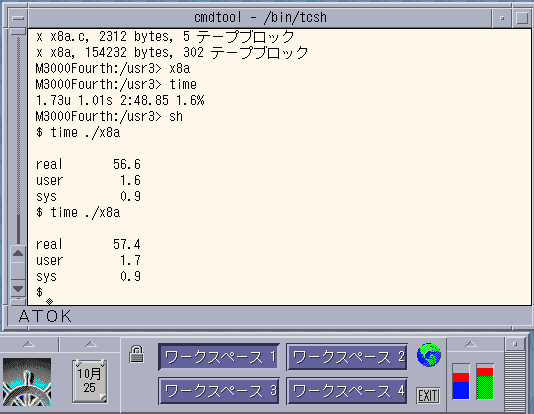This screenshot has height=414, width=534.
Task: Open the calendar icon showing 10月 25
Action: [x=90, y=381]
